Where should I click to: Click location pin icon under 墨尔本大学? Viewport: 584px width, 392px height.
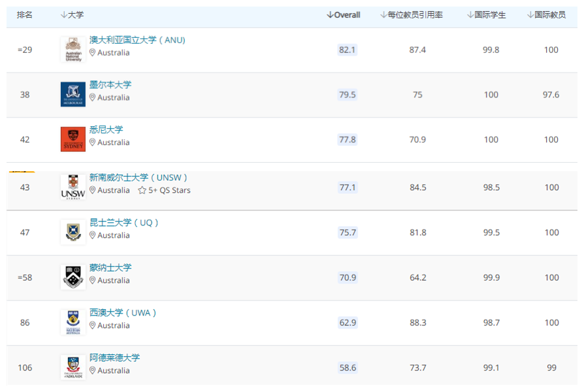[92, 97]
